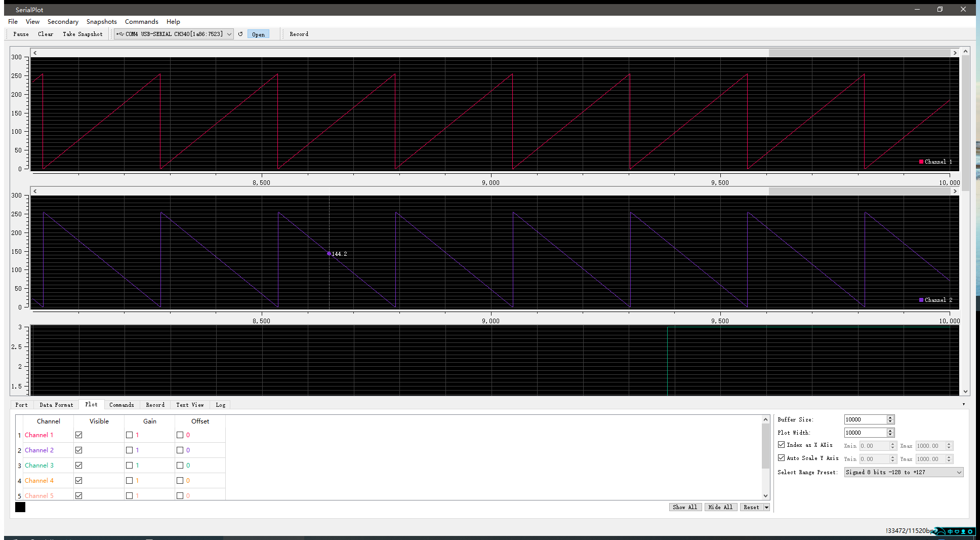Open the Snapshots menu
The height and width of the screenshot is (540, 980).
(101, 21)
